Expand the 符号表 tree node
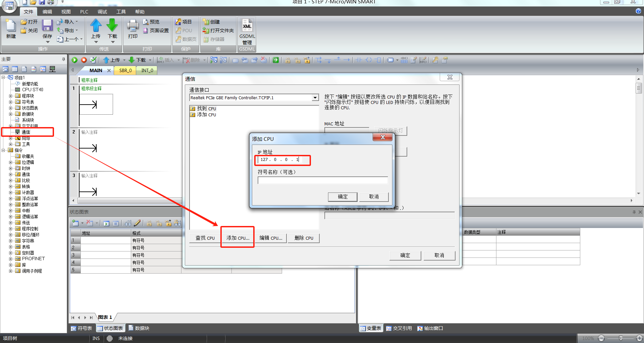 pyautogui.click(x=11, y=102)
